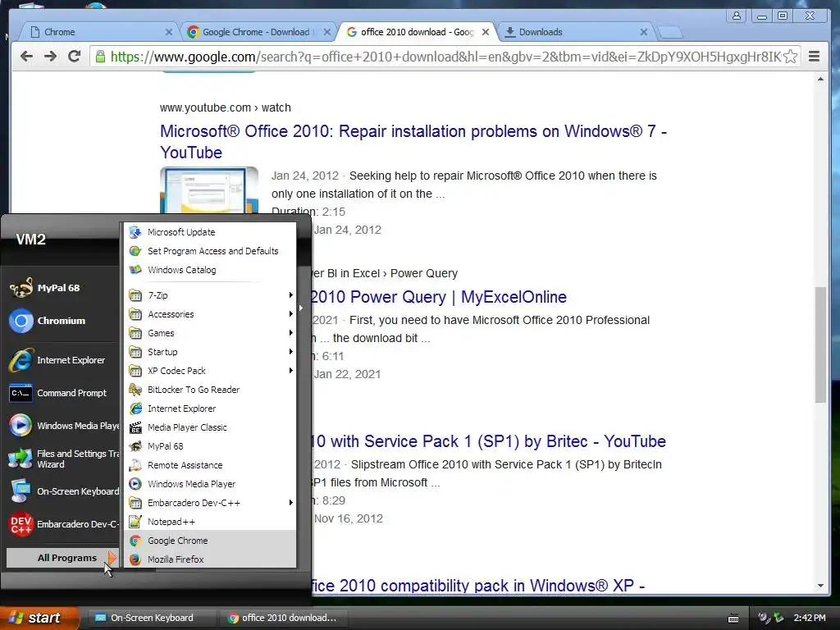This screenshot has height=630, width=840.
Task: Open the Repair installation problems YouTube result
Action: point(413,141)
